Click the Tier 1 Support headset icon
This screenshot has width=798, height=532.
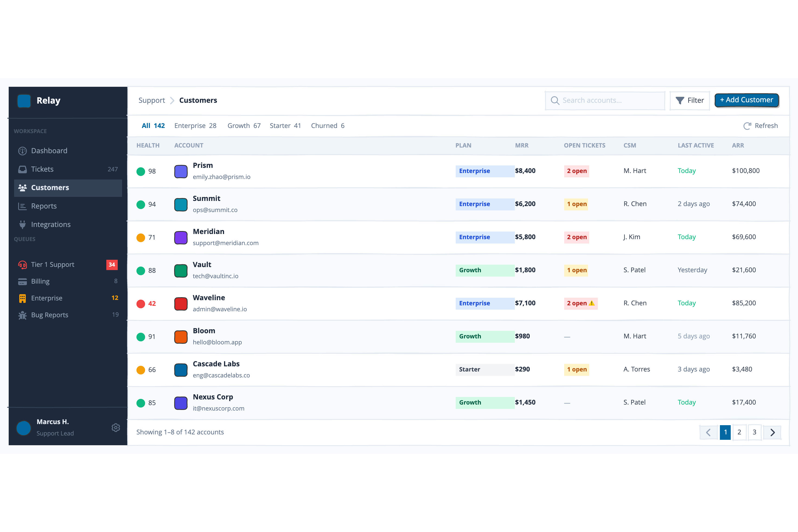pos(23,265)
